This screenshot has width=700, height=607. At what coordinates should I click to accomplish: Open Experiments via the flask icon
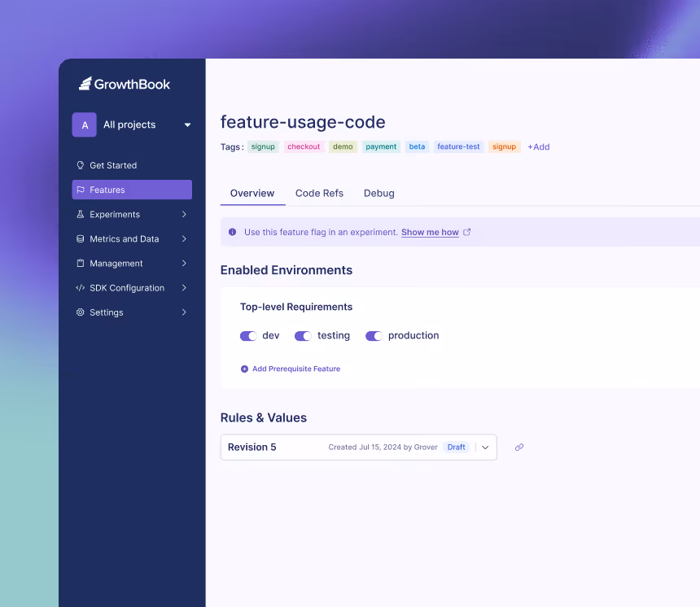pyautogui.click(x=78, y=214)
